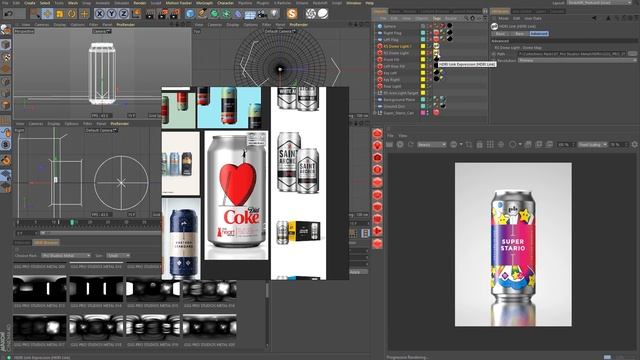Screen dimensions: 640x360
Task: Click pink layer swatch of Super_Stario_Can
Action: click(423, 113)
